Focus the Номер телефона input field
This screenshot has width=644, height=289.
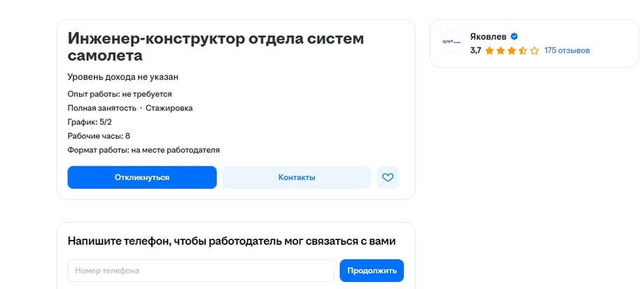tap(201, 271)
